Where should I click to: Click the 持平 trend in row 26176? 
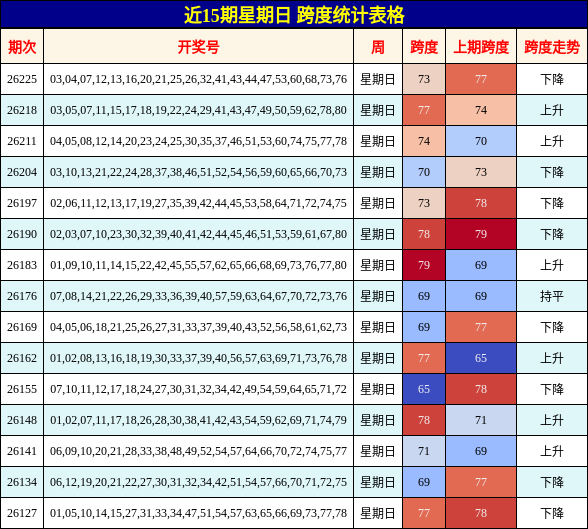(552, 296)
